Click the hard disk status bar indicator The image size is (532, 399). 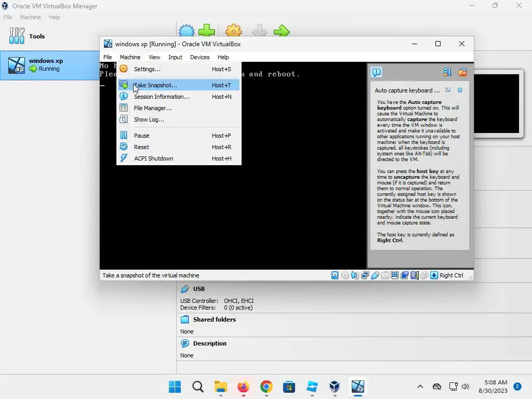pos(335,275)
